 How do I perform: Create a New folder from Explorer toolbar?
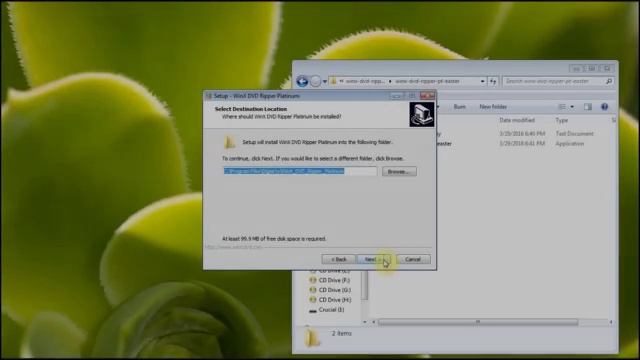point(493,107)
